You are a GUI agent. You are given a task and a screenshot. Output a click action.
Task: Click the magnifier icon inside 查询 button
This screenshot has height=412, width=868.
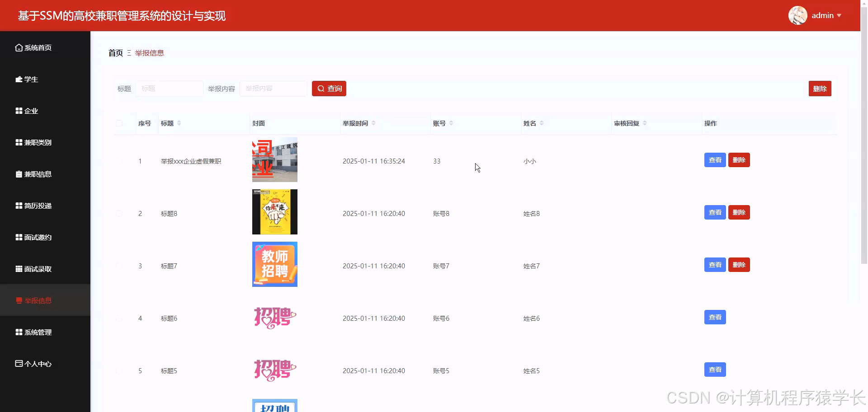[x=321, y=89]
